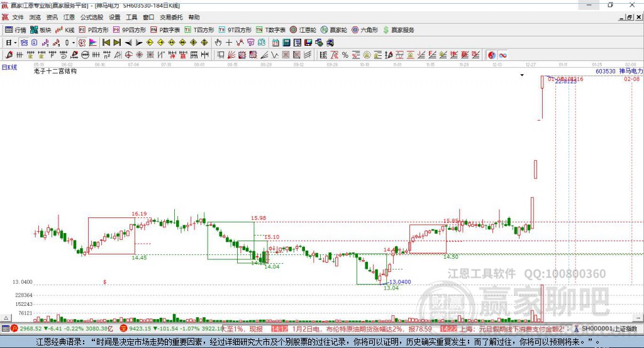Open the 行情 quotes view
Viewport: 644px width, 348px height.
[x=16, y=30]
